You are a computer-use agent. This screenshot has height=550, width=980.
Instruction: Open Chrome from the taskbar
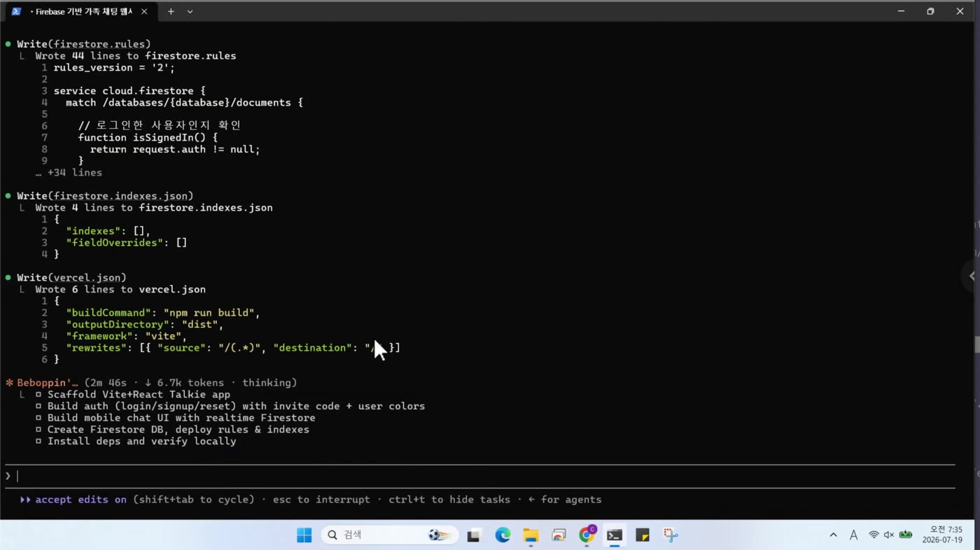click(587, 535)
